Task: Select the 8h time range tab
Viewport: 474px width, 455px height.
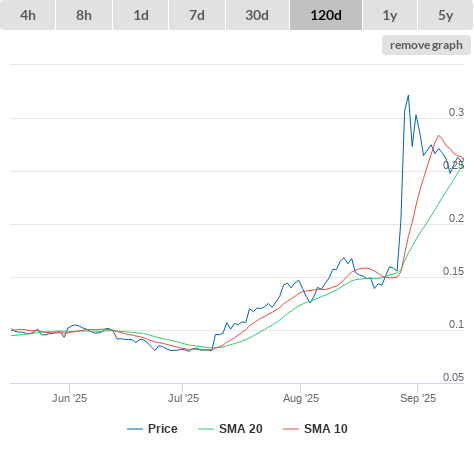Action: (x=84, y=15)
